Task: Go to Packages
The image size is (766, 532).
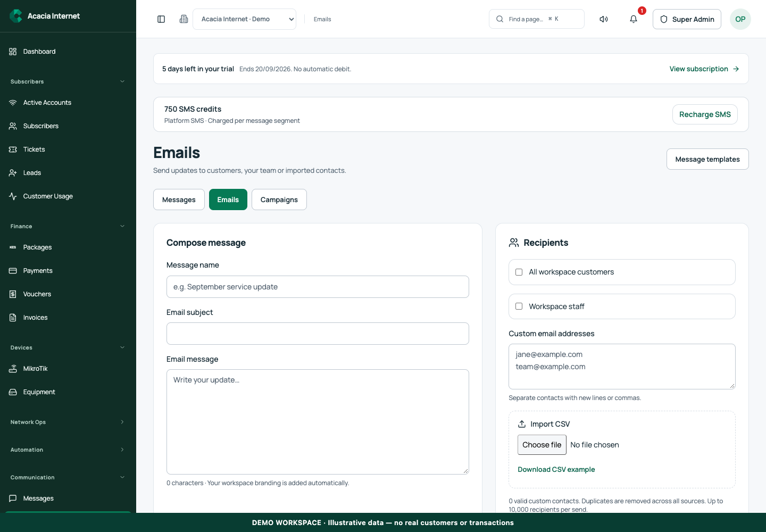Action: point(68,247)
